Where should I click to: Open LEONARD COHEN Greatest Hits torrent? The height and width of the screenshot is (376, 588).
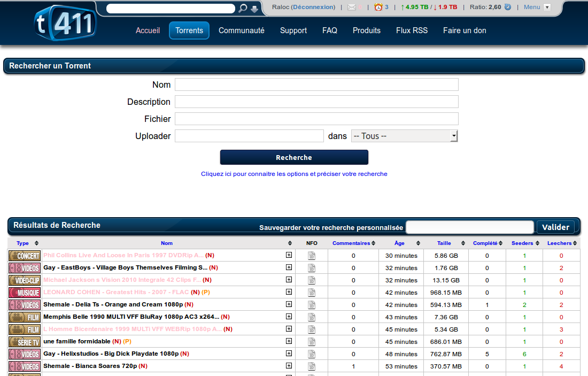pyautogui.click(x=116, y=292)
